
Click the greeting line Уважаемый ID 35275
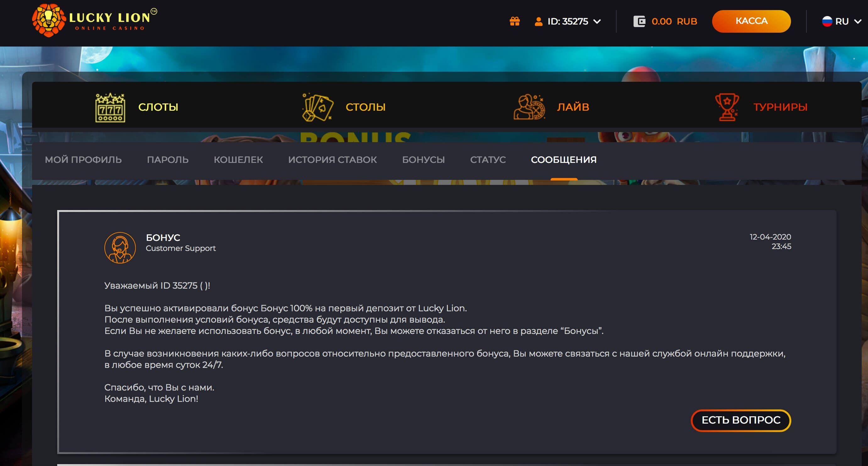157,286
